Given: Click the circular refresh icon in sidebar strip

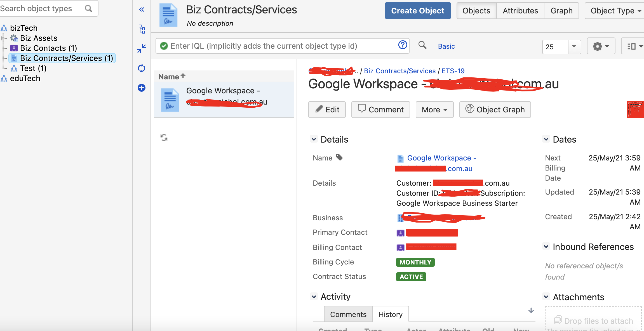Looking at the screenshot, I should point(142,68).
